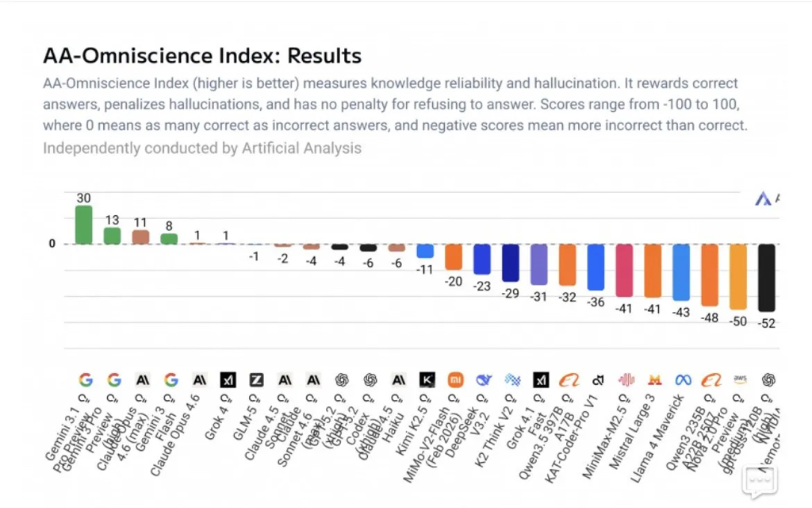812x508 pixels.
Task: Click the 'AA-Omniscience Index: Results' heading
Action: (x=202, y=56)
